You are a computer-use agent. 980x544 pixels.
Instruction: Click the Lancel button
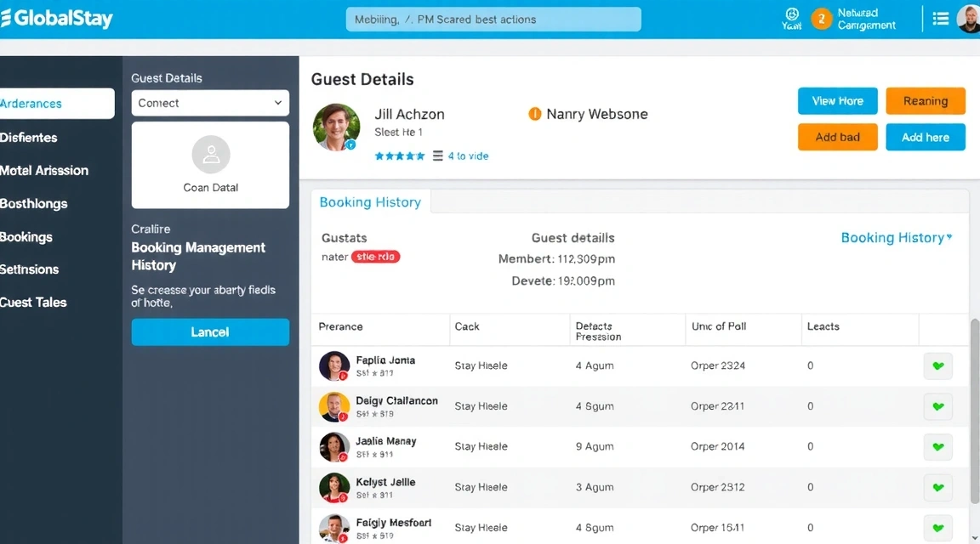[210, 332]
